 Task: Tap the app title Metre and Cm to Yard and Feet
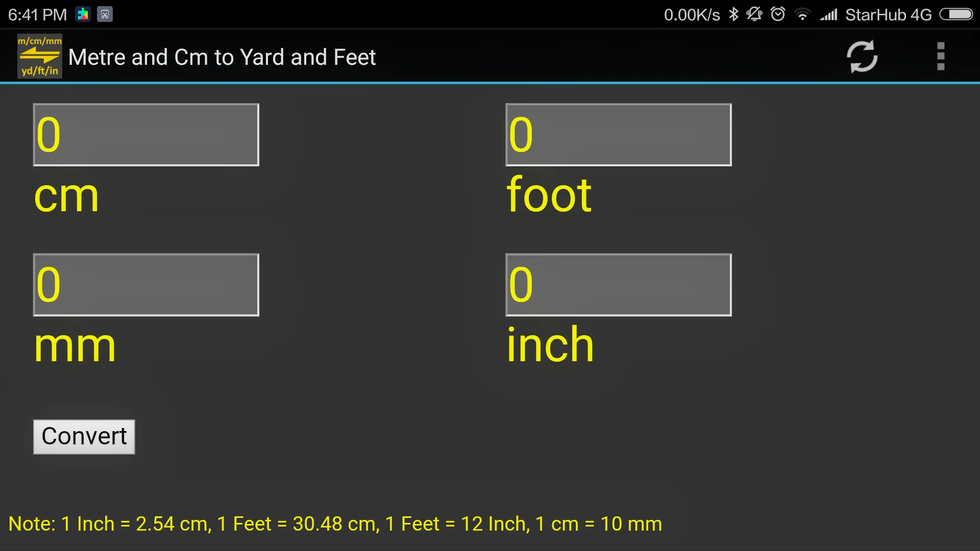pyautogui.click(x=222, y=57)
